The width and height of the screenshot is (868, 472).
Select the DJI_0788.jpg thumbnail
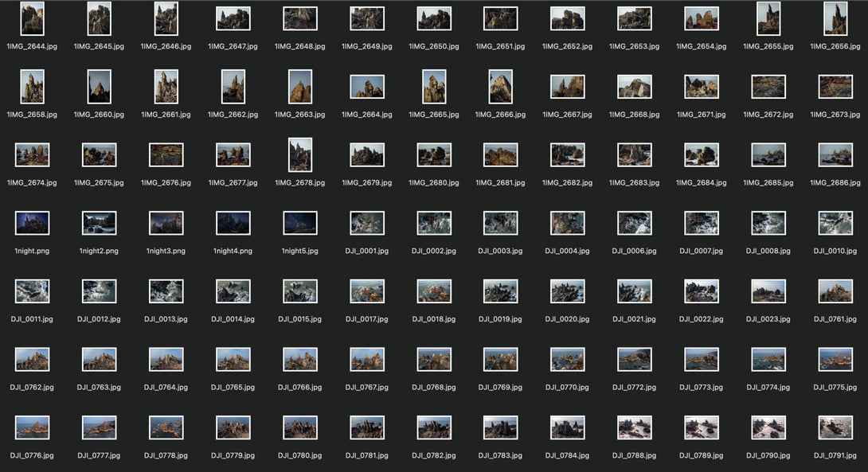[x=635, y=427]
